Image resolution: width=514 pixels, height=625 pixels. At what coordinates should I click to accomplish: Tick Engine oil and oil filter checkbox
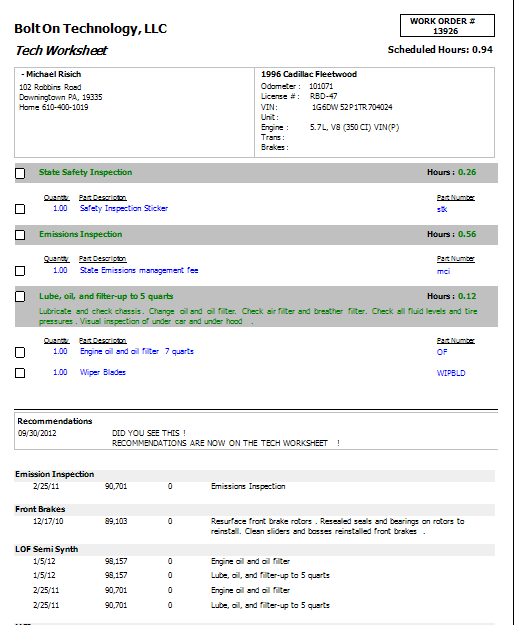(20, 352)
